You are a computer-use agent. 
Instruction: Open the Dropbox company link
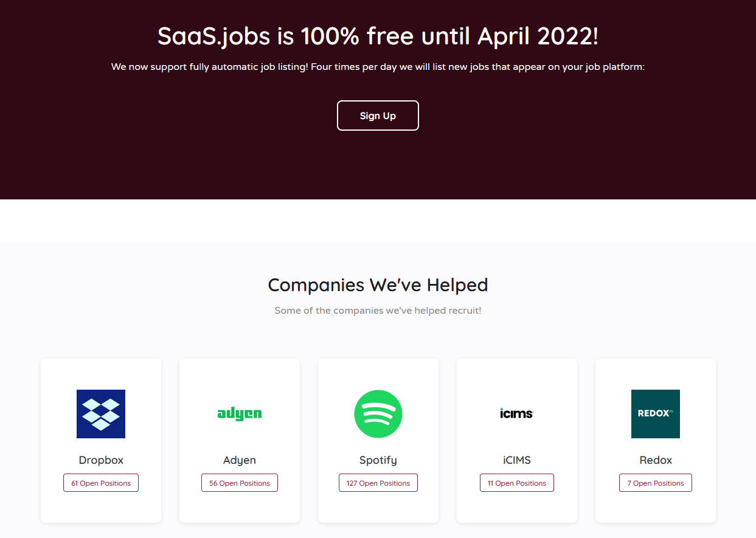[100, 460]
